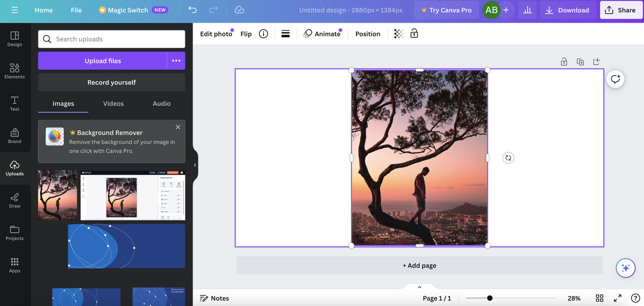Screen dimensions: 644x306
Task: Open the AB account avatar
Action: click(x=491, y=10)
